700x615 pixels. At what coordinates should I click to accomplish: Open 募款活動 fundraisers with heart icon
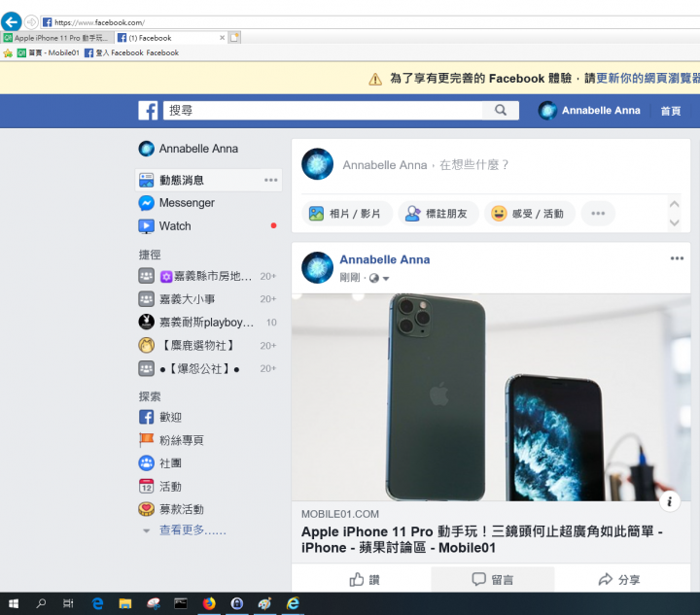tap(171, 509)
